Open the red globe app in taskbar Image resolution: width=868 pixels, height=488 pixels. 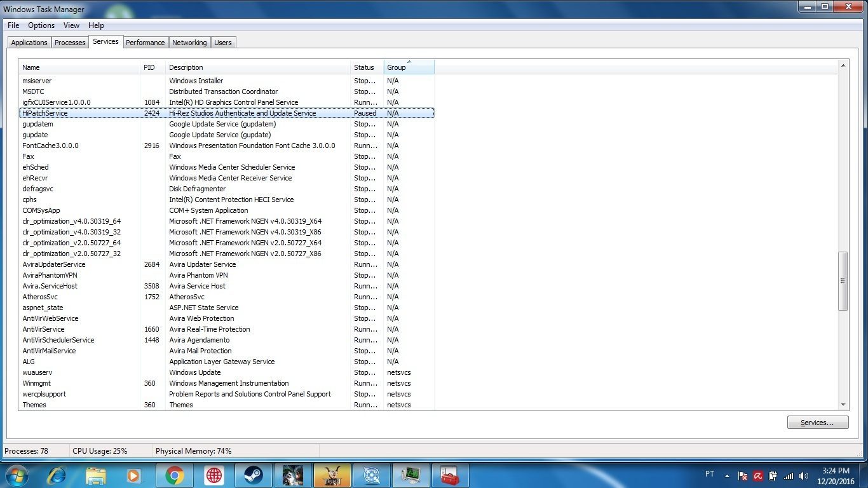tap(214, 475)
